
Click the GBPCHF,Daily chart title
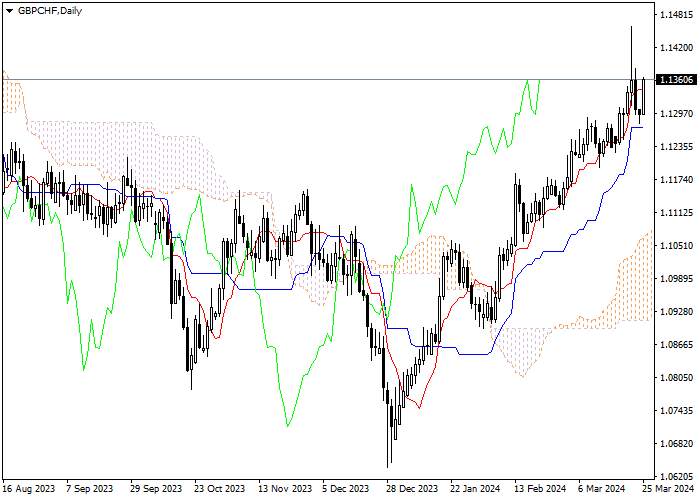tap(50, 11)
